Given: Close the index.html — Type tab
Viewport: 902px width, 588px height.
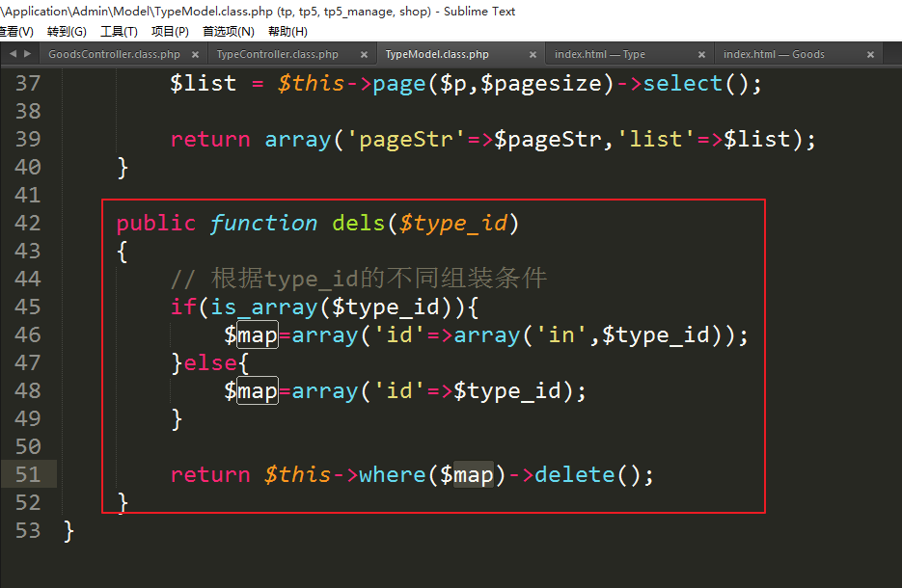Looking at the screenshot, I should coord(701,55).
